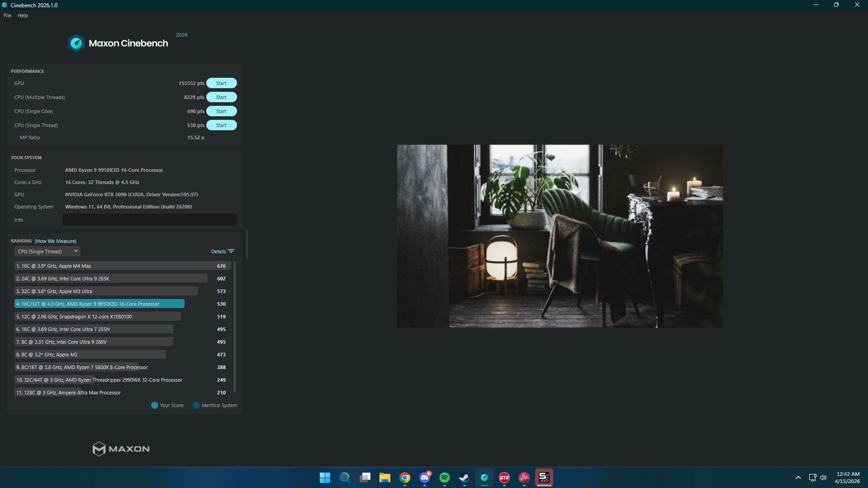Open Steam from the taskbar

tap(465, 478)
